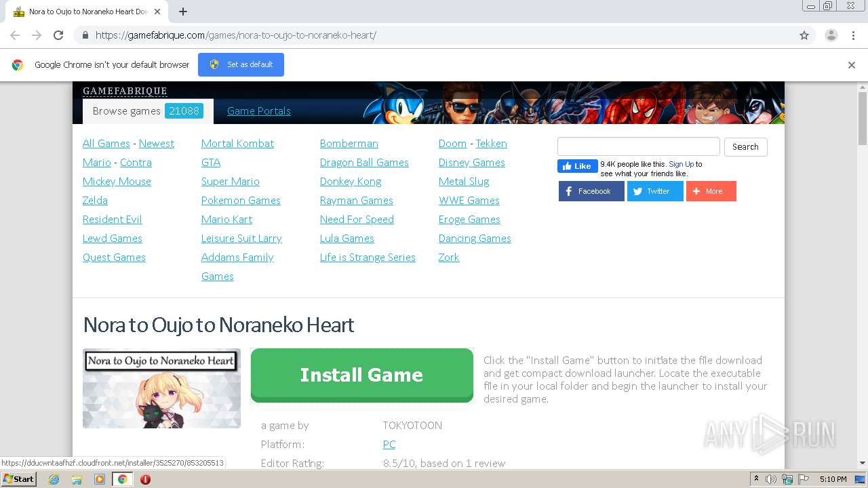Click the game search input field

point(638,146)
